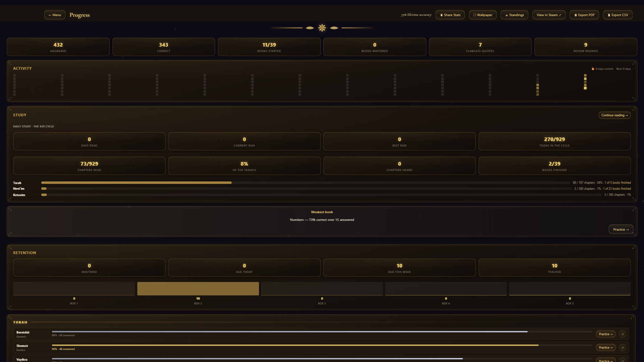Select the Bereishit accuracy progress bar
Screen dimensions: 644x362
(322, 331)
